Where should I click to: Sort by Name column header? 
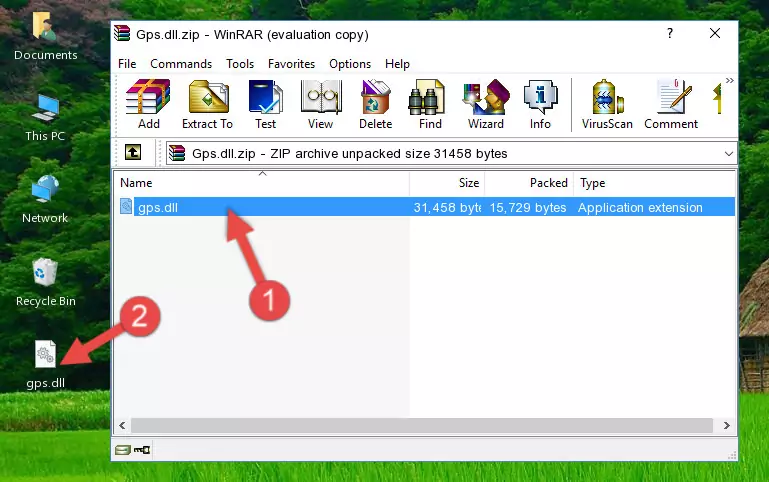(x=262, y=183)
